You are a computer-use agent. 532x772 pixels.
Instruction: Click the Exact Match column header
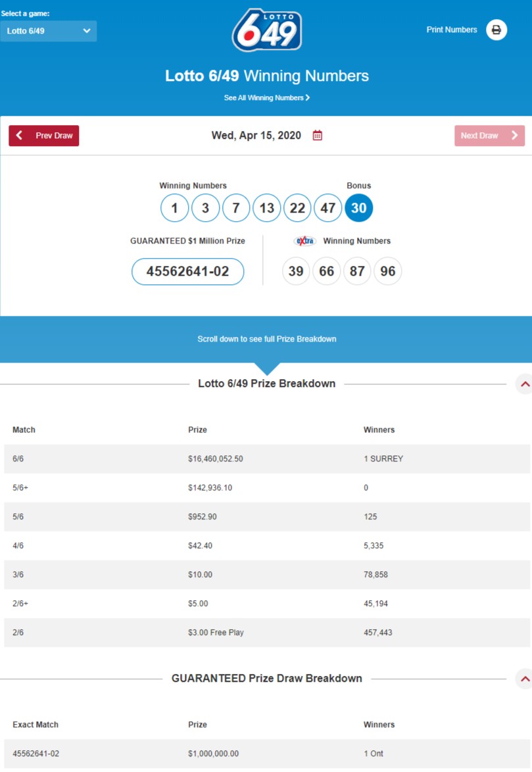click(36, 725)
